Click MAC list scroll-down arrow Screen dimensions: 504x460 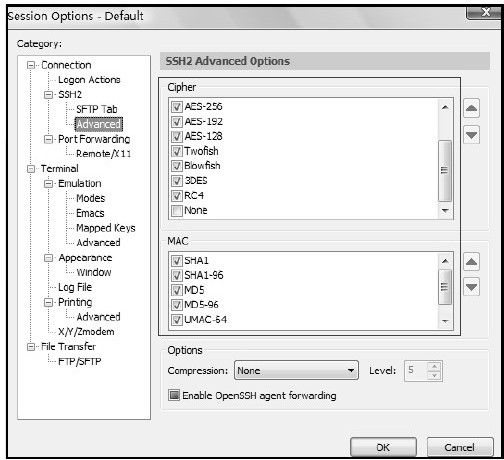pos(445,321)
